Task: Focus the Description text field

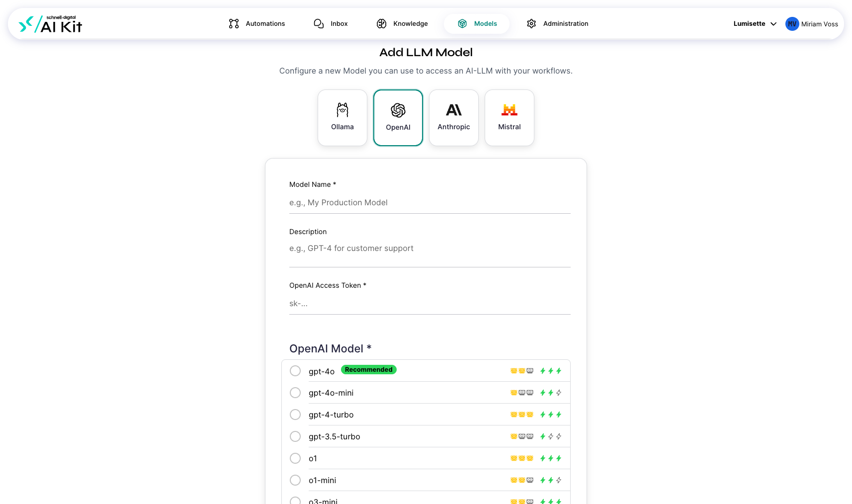Action: pos(430,253)
